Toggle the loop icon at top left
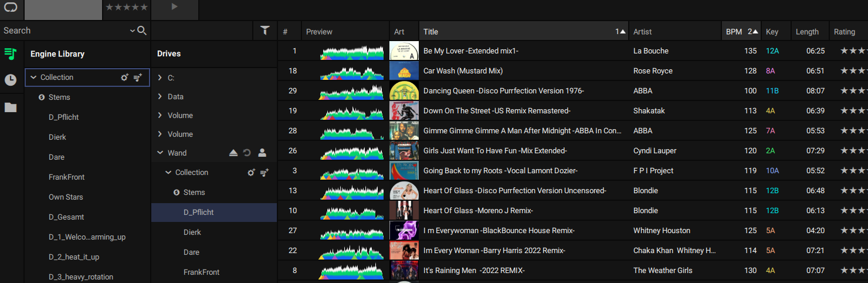The image size is (868, 283). click(11, 7)
